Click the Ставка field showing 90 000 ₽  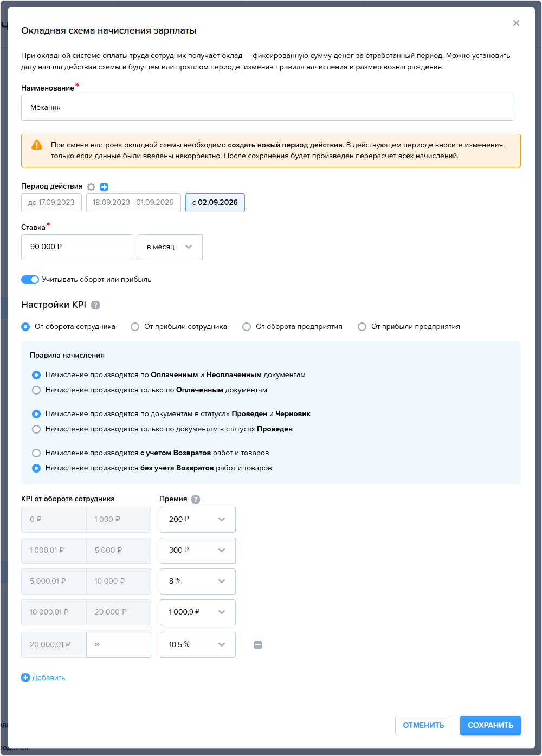pos(77,247)
